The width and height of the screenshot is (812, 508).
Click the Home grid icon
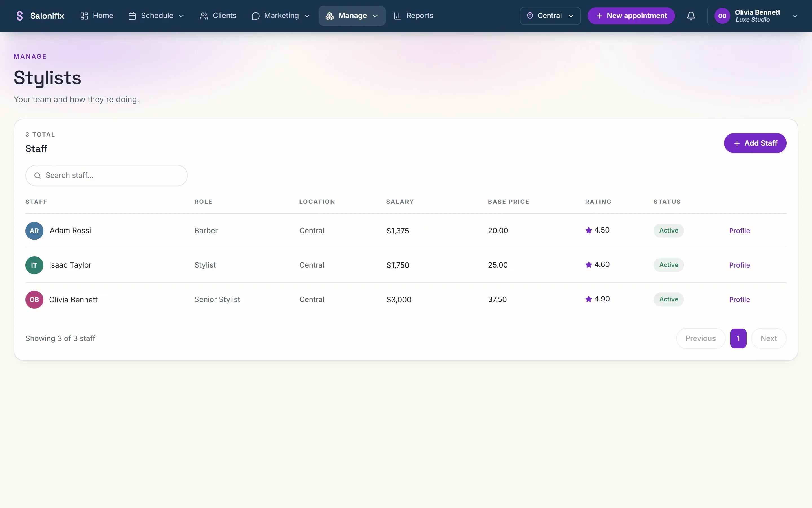pos(84,16)
